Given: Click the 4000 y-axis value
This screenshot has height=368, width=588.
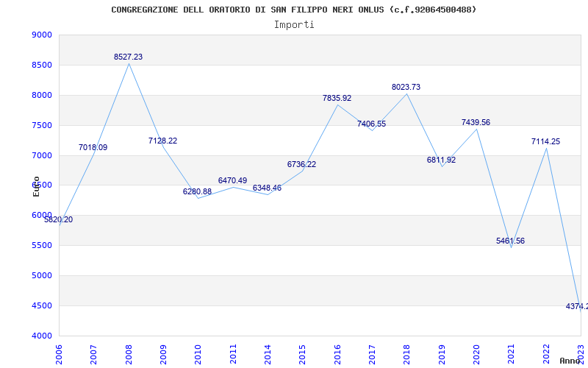Looking at the screenshot, I should 42,336.
